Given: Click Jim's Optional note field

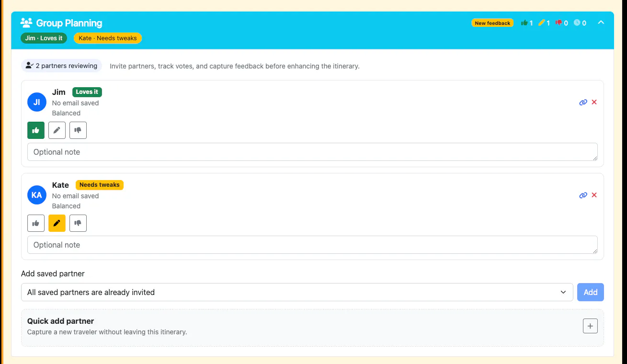Looking at the screenshot, I should point(312,152).
